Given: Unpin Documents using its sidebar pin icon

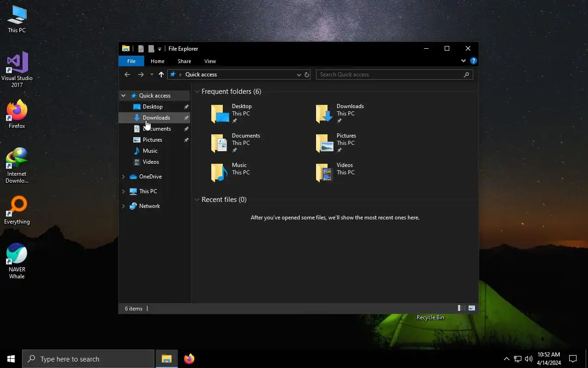Looking at the screenshot, I should tap(186, 129).
